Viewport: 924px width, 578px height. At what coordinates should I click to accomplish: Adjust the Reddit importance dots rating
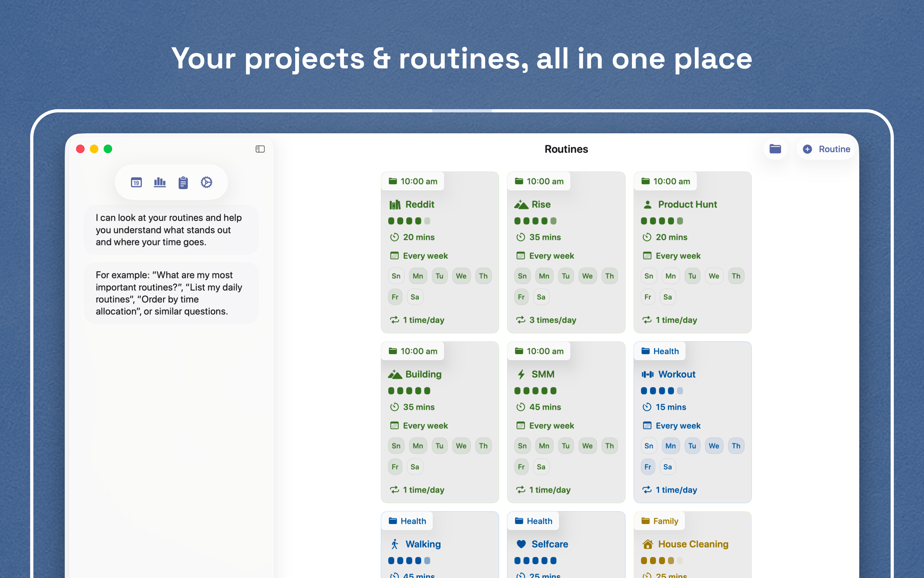tap(409, 221)
